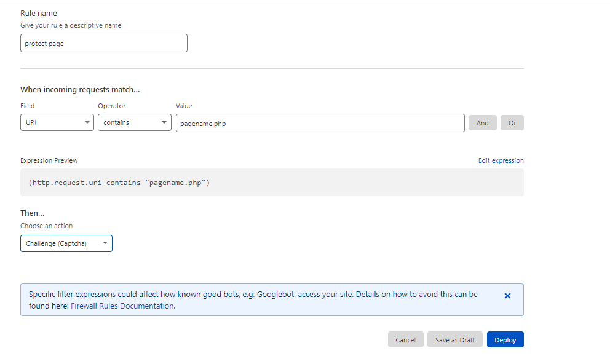Add an Or condition
Screen dimensions: 610x364
point(512,123)
